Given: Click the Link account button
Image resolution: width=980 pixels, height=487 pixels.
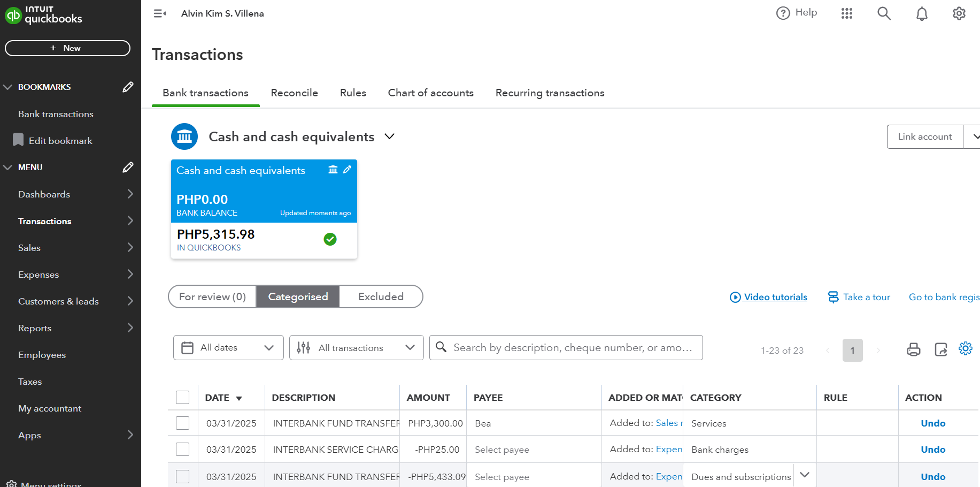Looking at the screenshot, I should click(x=925, y=136).
